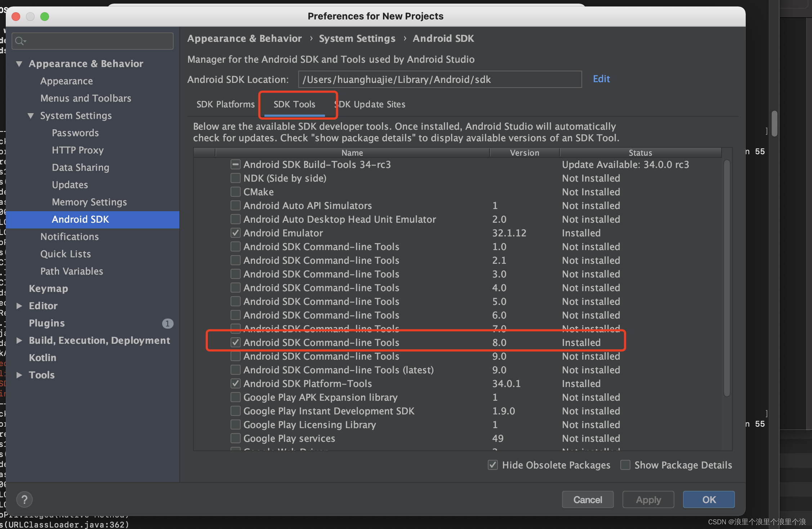Select Kotlin in settings tree

point(43,358)
